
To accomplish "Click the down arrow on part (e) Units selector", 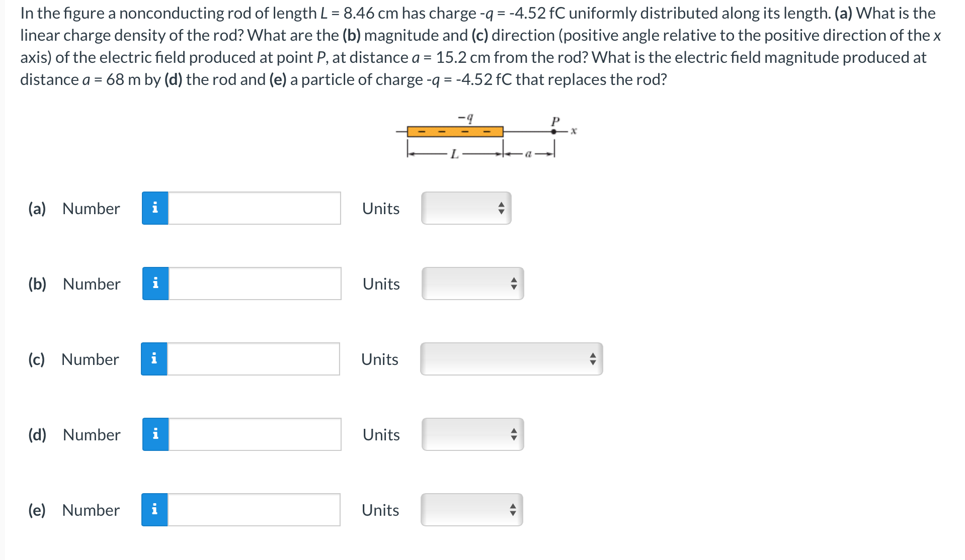I will (513, 513).
